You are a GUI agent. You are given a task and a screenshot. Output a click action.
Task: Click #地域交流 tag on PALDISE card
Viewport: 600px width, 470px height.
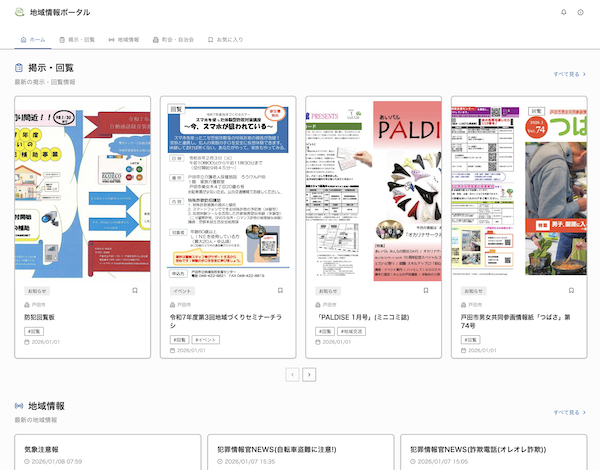(351, 331)
